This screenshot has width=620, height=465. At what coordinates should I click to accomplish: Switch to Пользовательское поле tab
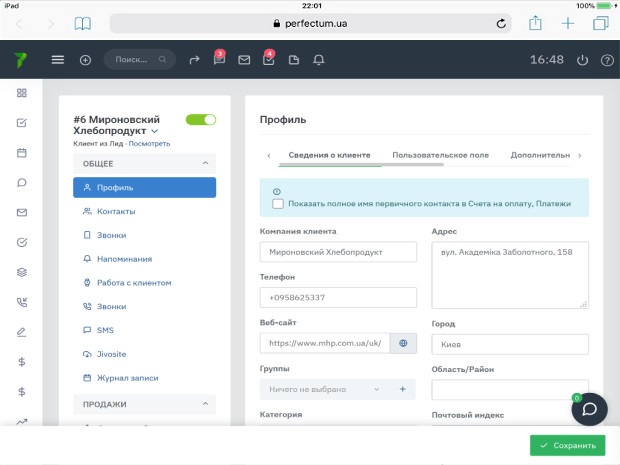tap(440, 155)
